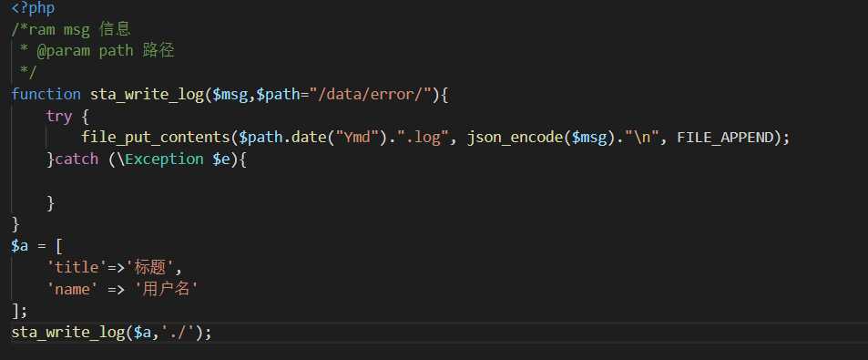Click the 'FILE_APPEND' constant
868x360 pixels.
tap(725, 138)
